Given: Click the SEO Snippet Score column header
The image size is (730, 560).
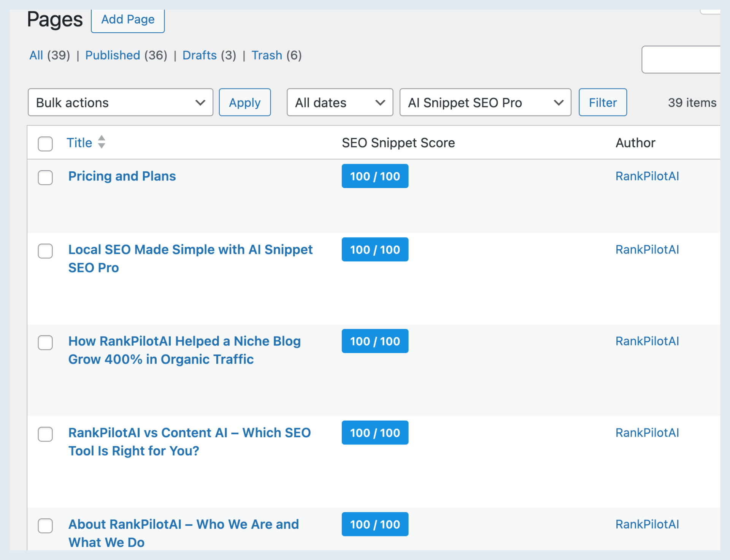Looking at the screenshot, I should click(x=398, y=143).
